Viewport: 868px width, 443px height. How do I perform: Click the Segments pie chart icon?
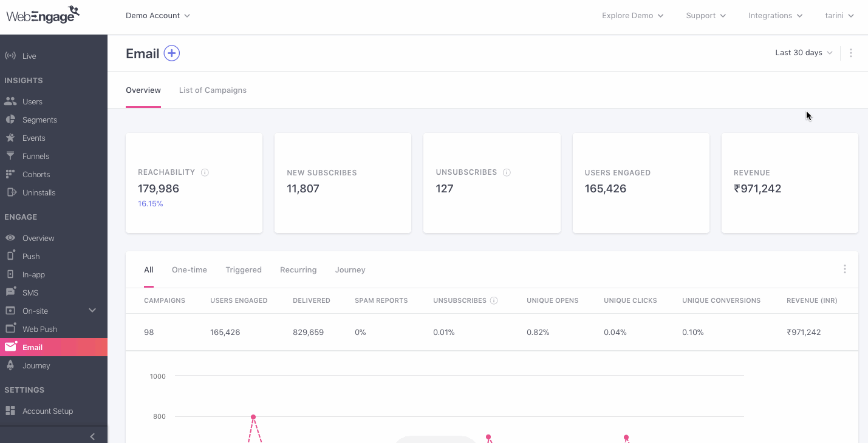pyautogui.click(x=10, y=120)
